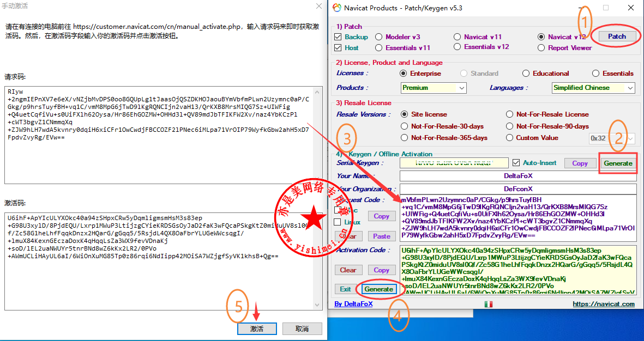The width and height of the screenshot is (644, 341).
Task: Pick the Not-For-Resale License radio option
Action: [x=510, y=114]
